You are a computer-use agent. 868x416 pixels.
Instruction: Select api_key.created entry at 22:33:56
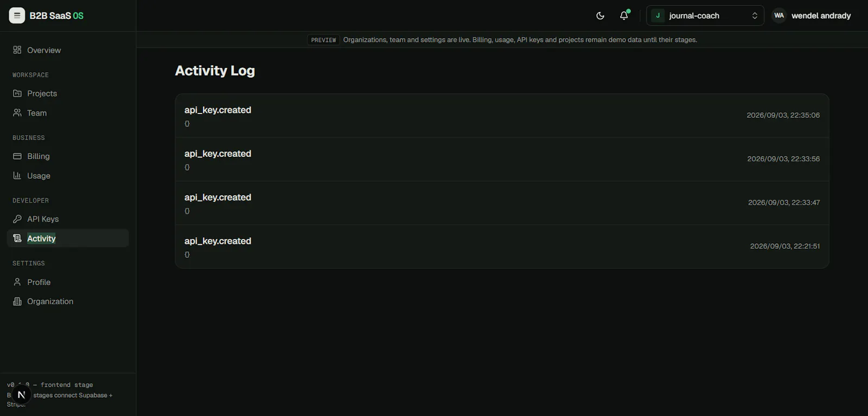502,160
